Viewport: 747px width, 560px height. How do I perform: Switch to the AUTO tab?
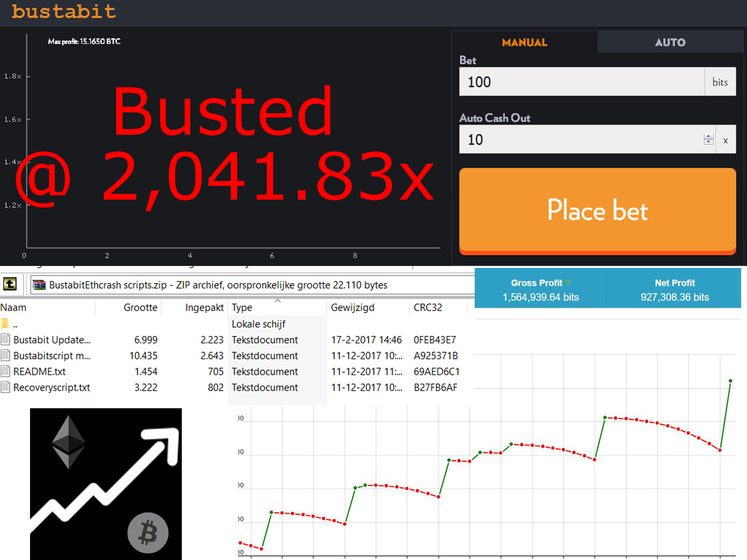670,42
